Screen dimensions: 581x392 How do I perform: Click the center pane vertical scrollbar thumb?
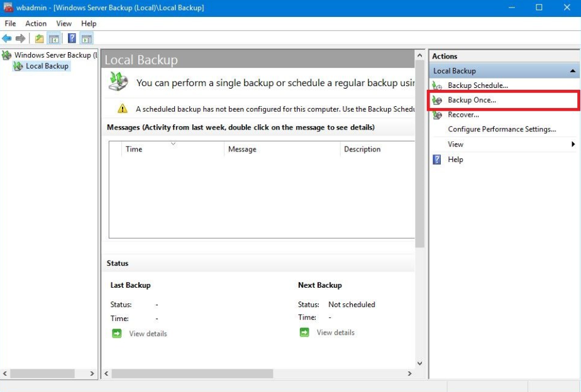coord(419,154)
